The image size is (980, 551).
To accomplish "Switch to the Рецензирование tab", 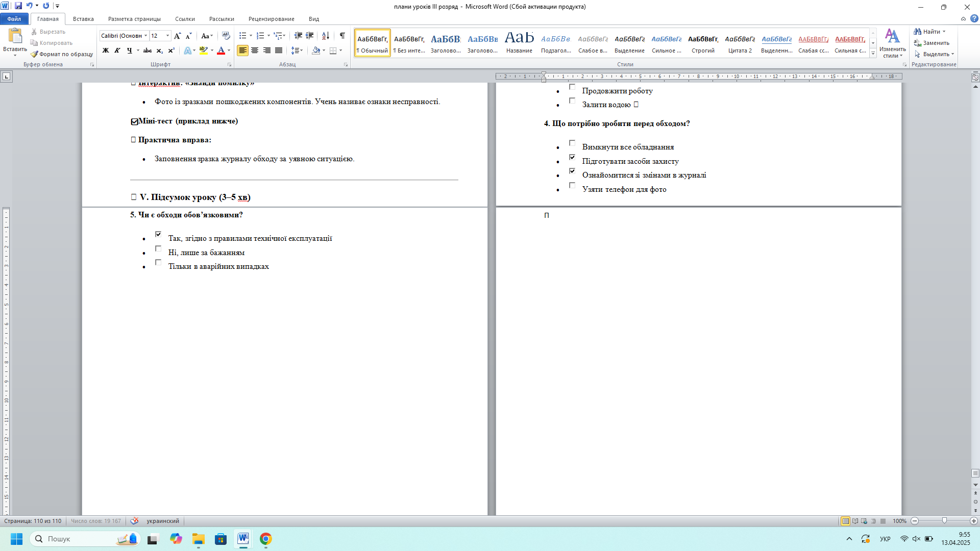I will coord(271,19).
